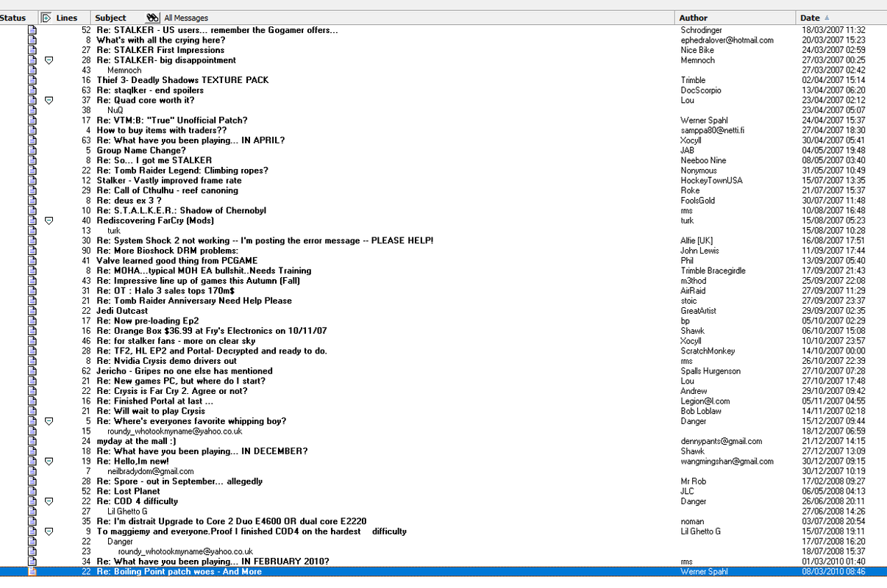Click message icon for 'Re: deus ex 3 ?'
This screenshot has width=887, height=588.
coord(32,201)
